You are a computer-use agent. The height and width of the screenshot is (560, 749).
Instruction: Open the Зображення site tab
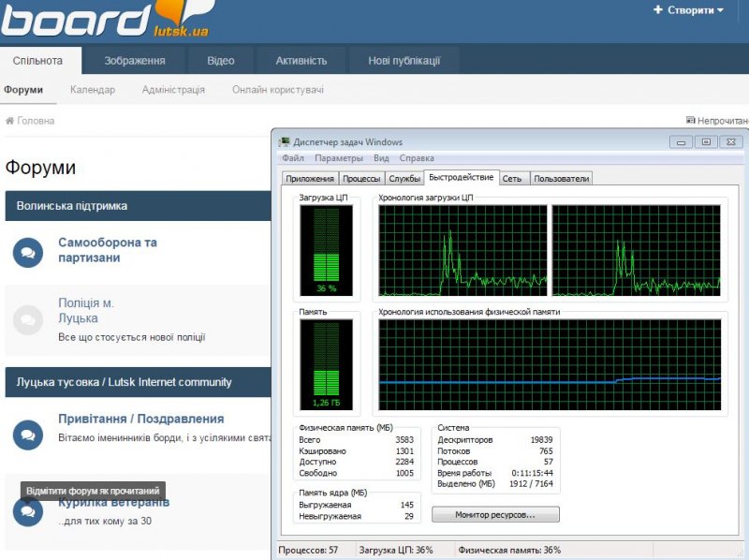[x=136, y=61]
